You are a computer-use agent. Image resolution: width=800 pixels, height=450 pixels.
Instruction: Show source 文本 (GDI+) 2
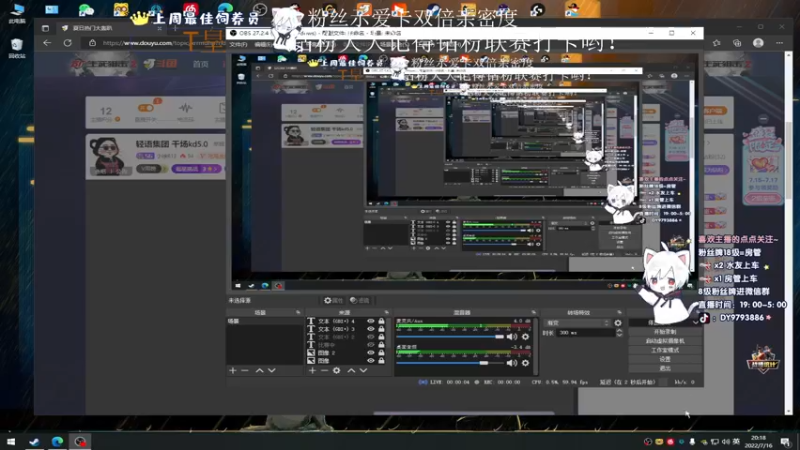point(371,337)
